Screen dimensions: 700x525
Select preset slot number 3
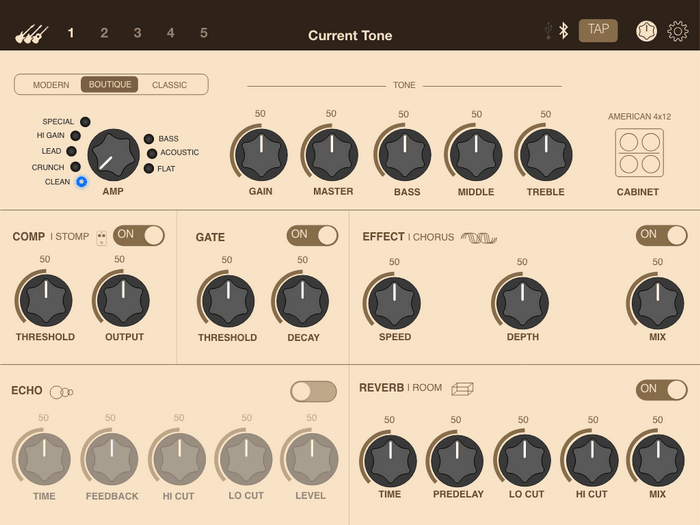click(x=138, y=33)
